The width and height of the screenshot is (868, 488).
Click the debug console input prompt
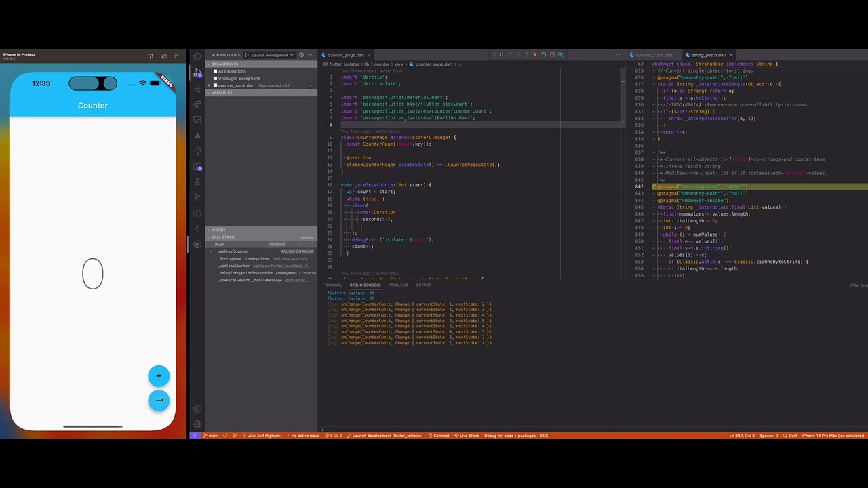(x=593, y=428)
